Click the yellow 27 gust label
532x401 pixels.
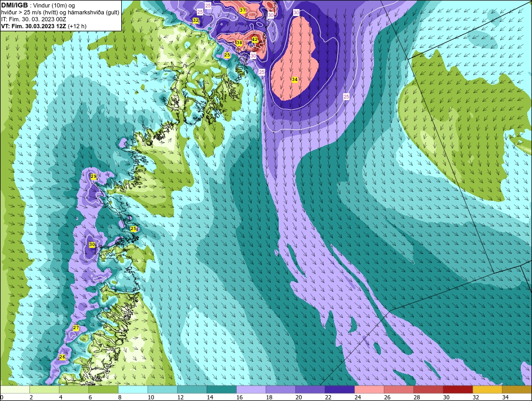click(76, 328)
